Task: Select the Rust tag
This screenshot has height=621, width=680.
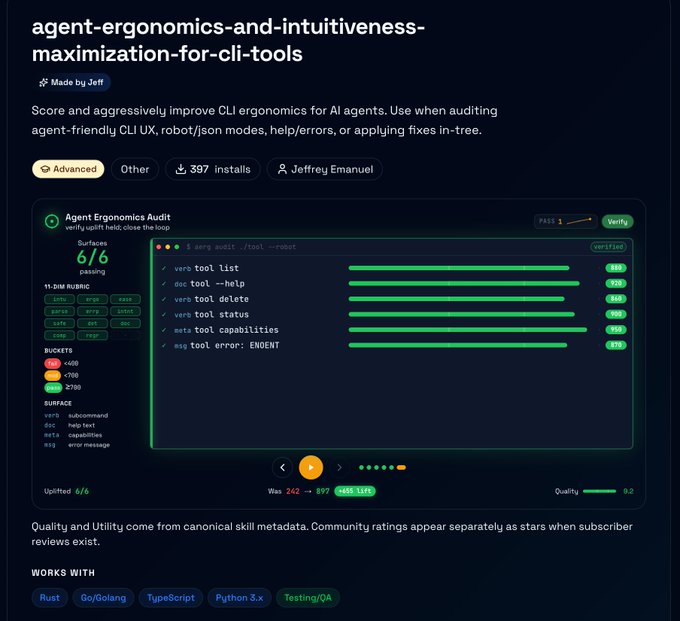Action: pos(49,598)
